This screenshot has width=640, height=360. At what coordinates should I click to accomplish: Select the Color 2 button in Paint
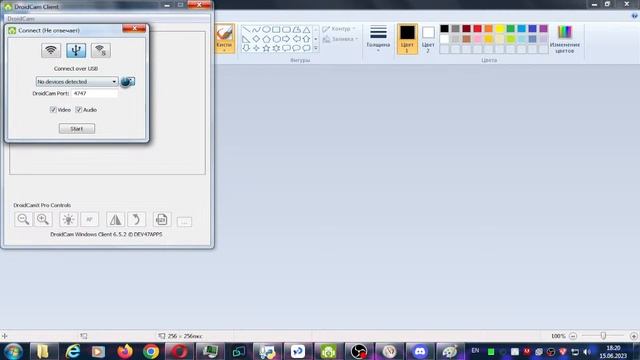(428, 40)
